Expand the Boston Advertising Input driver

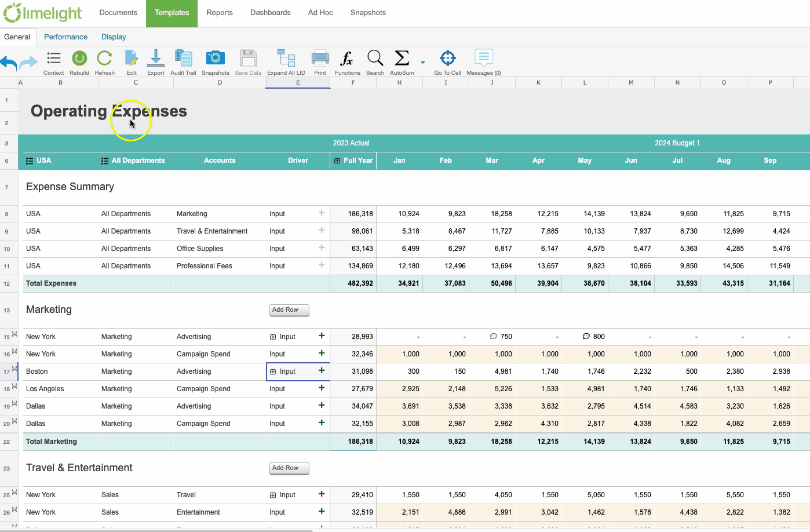tap(273, 371)
